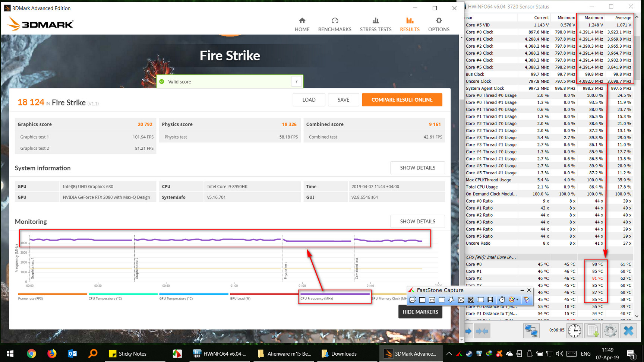Click the Combined test marker on the chart
Viewport: 644px width, 362px height.
(357, 269)
